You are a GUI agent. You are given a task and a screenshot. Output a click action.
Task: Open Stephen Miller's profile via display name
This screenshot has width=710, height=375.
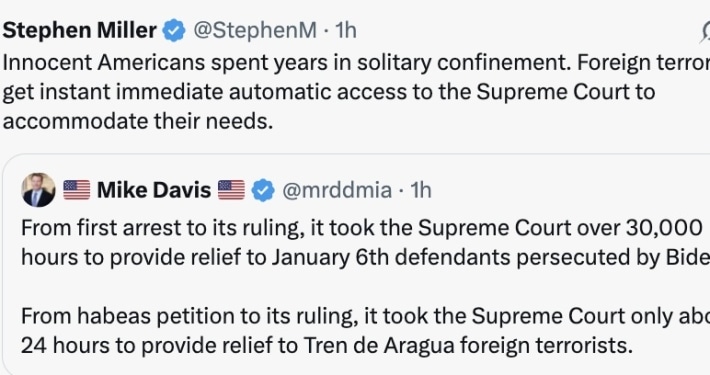[79, 30]
